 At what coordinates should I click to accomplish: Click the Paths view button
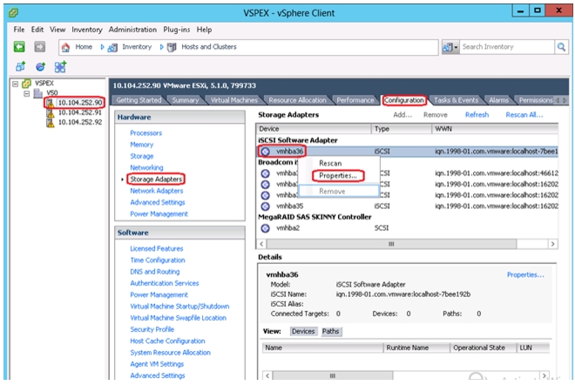330,332
